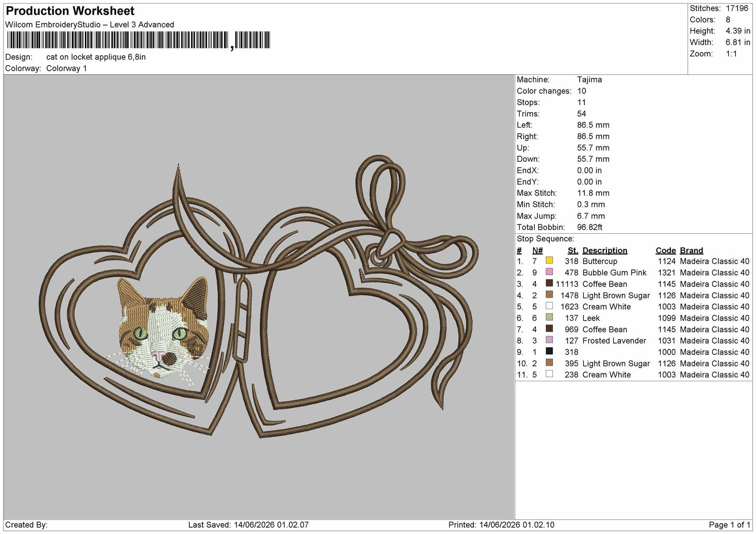Viewport: 756px width, 534px height.
Task: Click the Coffee Bean swatch in stop 3
Action: point(549,283)
